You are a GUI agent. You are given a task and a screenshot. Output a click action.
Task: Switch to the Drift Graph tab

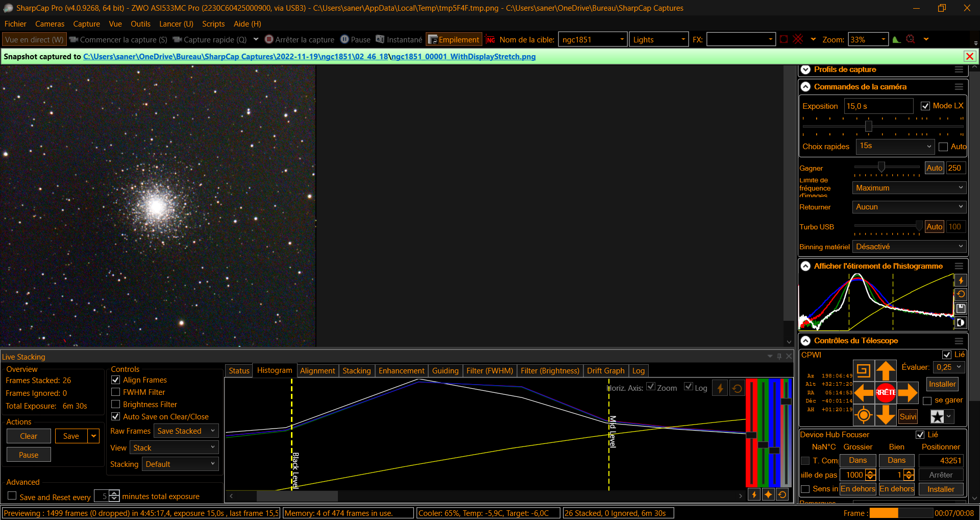point(605,371)
